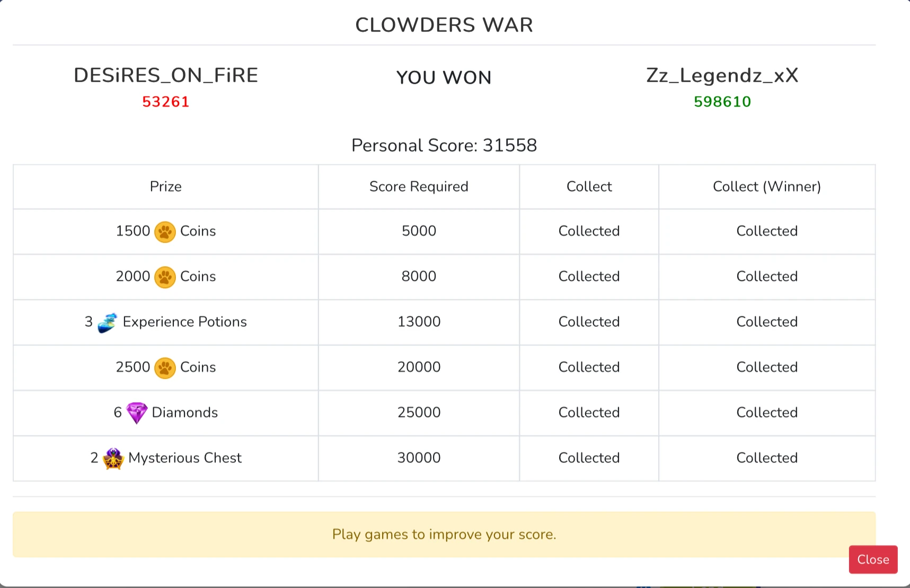Select the purple Diamonds icon

pos(136,413)
